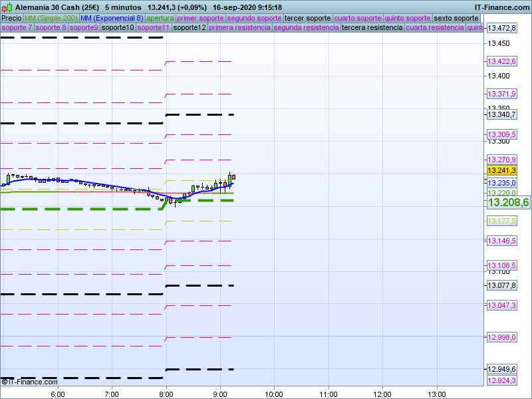
Task: Open the MM (Exponencial 8) indicator label
Action: [112, 18]
